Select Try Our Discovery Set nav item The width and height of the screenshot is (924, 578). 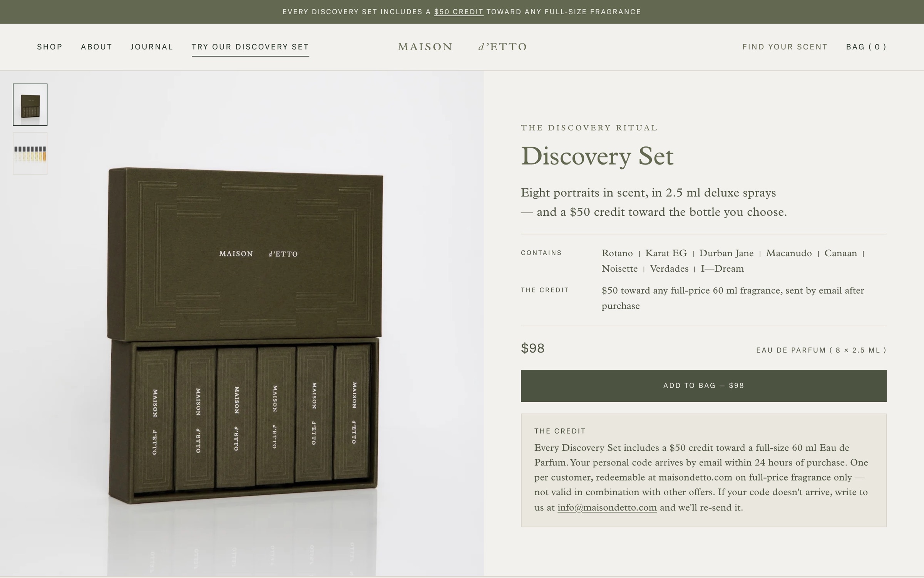[250, 47]
